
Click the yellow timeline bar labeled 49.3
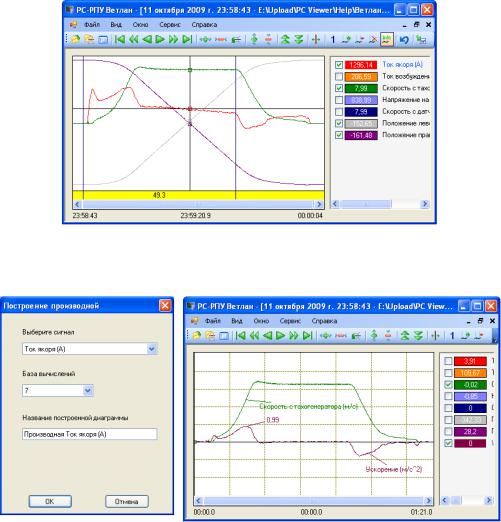pyautogui.click(x=198, y=195)
